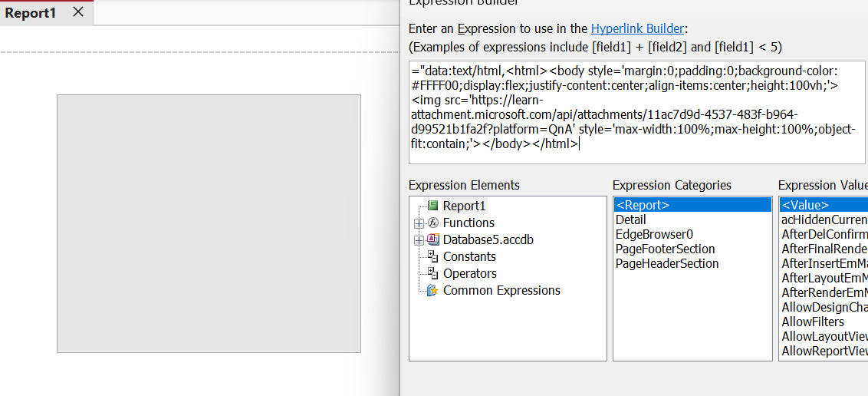Select <Report> in Expression Categories

click(x=692, y=205)
